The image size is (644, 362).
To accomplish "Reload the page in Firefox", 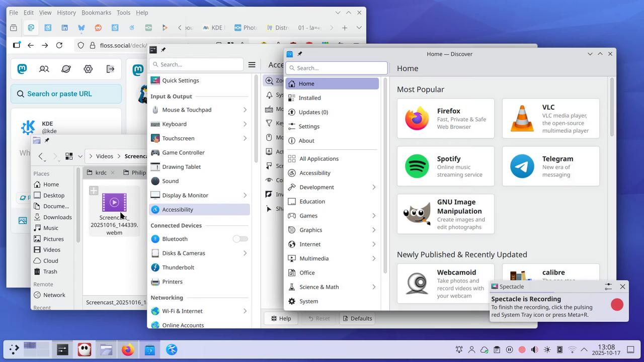I will pyautogui.click(x=59, y=45).
